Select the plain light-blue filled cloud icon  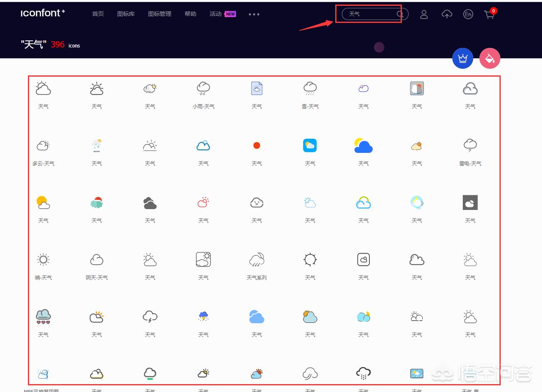257,317
